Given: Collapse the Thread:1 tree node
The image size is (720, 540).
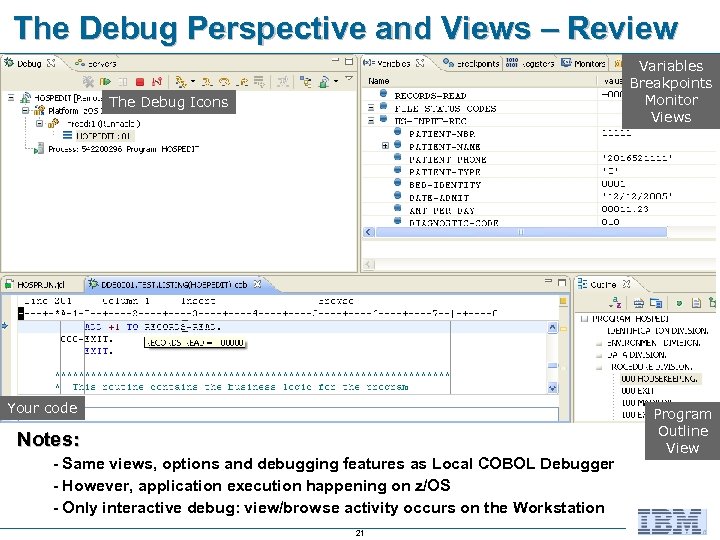Looking at the screenshot, I should coord(40,124).
